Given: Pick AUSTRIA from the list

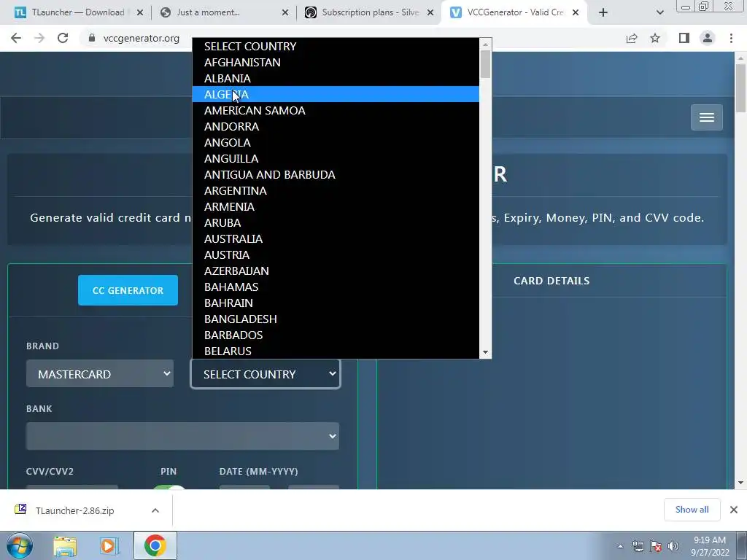Looking at the screenshot, I should [336, 254].
